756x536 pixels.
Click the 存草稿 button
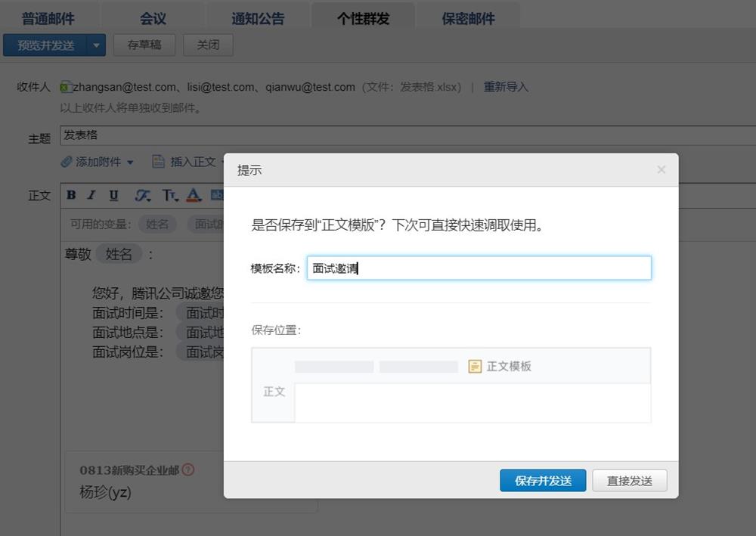pyautogui.click(x=144, y=45)
